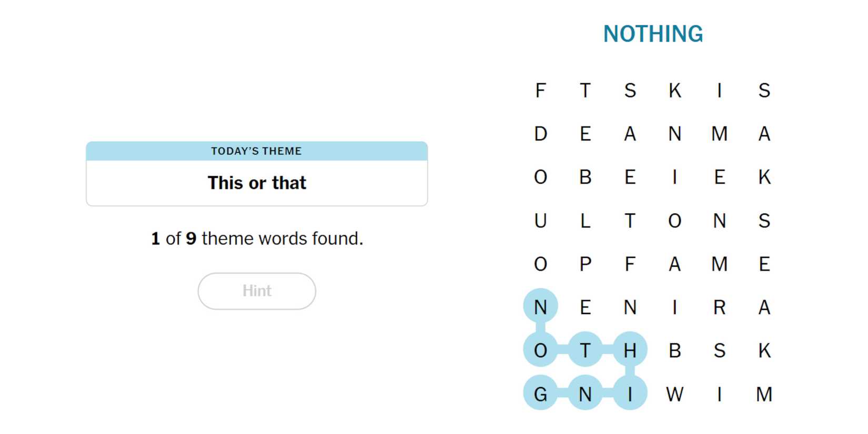
Task: Tap the letter R tile
Action: pos(719,307)
